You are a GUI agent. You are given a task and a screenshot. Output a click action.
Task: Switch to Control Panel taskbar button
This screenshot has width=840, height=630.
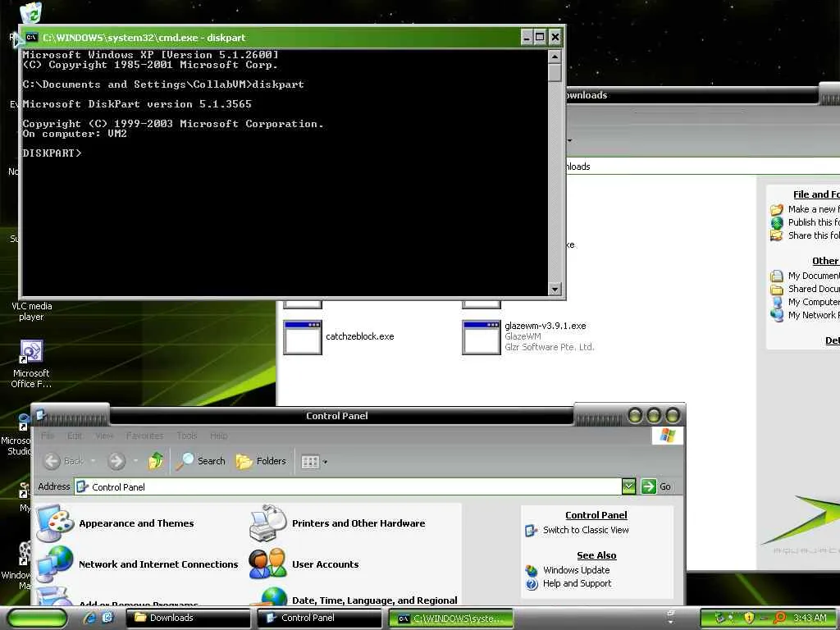(319, 618)
